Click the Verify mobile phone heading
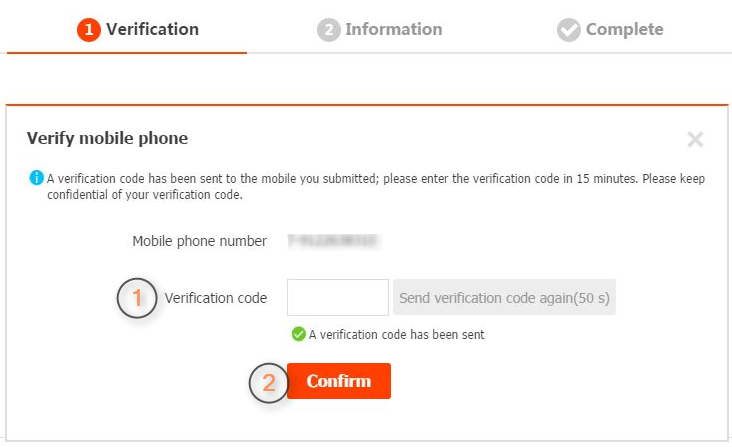 click(107, 138)
